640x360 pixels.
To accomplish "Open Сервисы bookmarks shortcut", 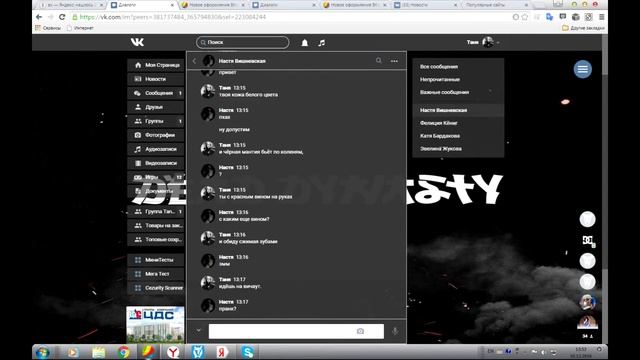I will coord(48,28).
